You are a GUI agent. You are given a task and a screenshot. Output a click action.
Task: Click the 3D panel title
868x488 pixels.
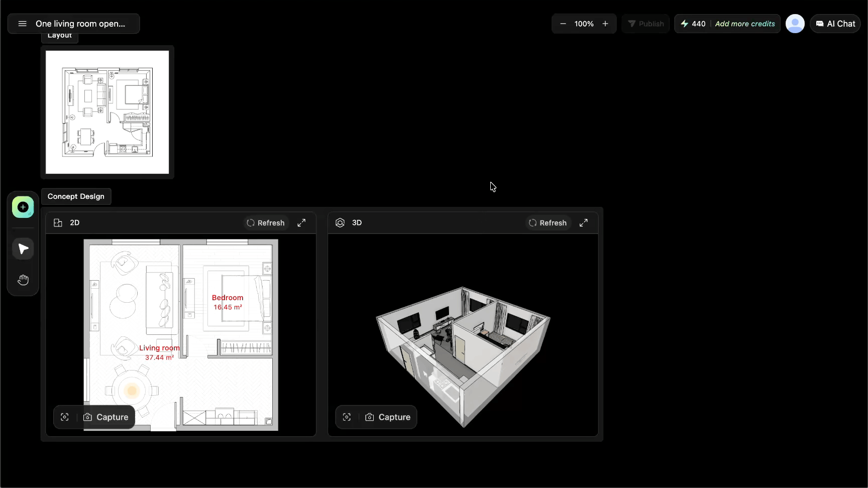pyautogui.click(x=357, y=222)
